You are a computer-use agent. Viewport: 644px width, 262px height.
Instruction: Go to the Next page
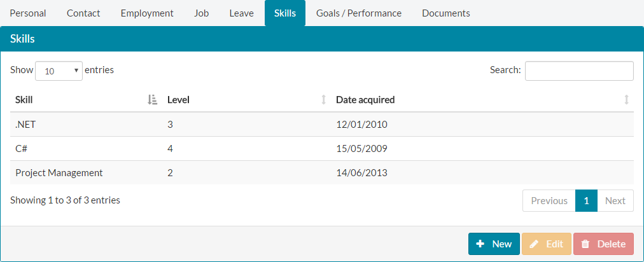click(615, 201)
